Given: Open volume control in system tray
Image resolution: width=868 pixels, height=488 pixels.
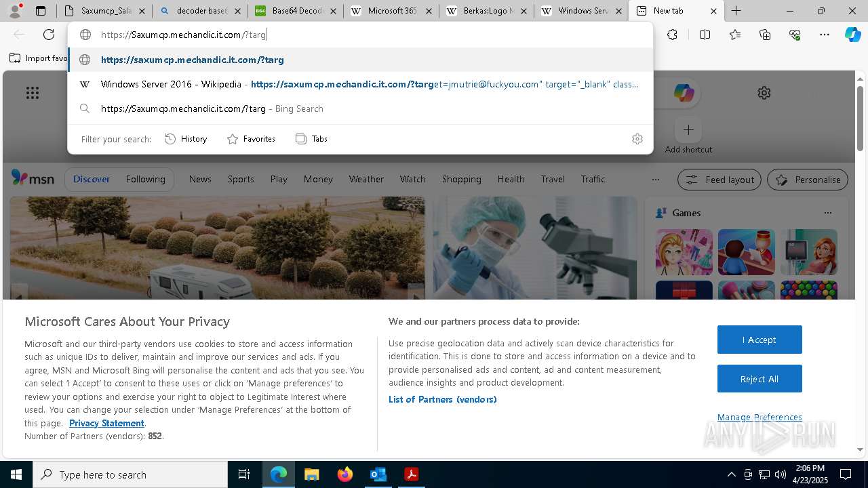Looking at the screenshot, I should pos(781,474).
